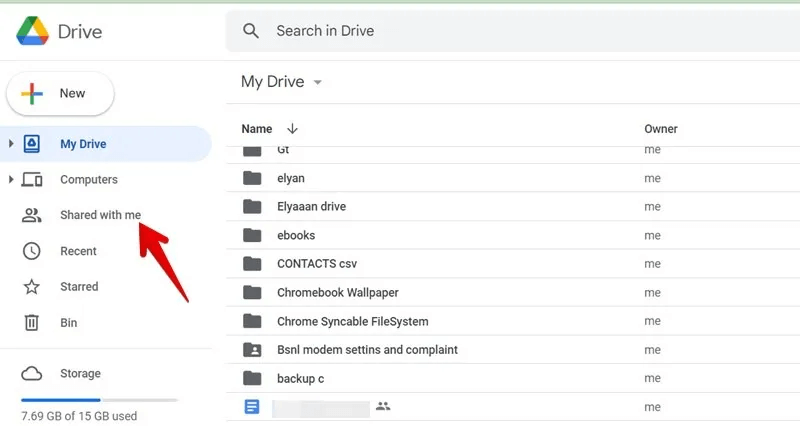Screen dimensions: 800x426
Task: Click the search magnifier icon
Action: (251, 31)
